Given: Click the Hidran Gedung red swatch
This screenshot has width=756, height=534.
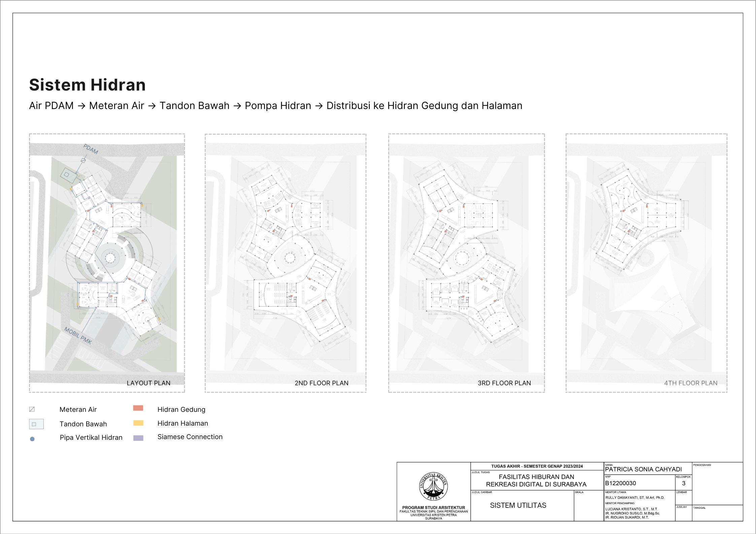Looking at the screenshot, I should [x=138, y=408].
